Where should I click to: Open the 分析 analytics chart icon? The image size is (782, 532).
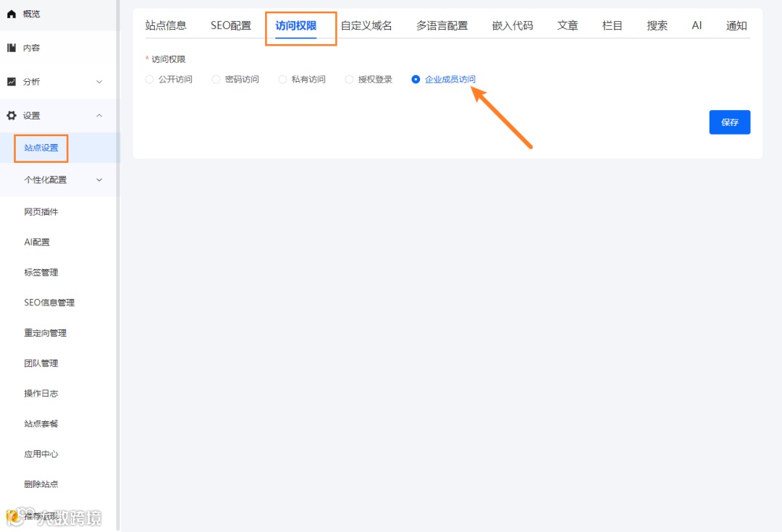click(x=10, y=81)
